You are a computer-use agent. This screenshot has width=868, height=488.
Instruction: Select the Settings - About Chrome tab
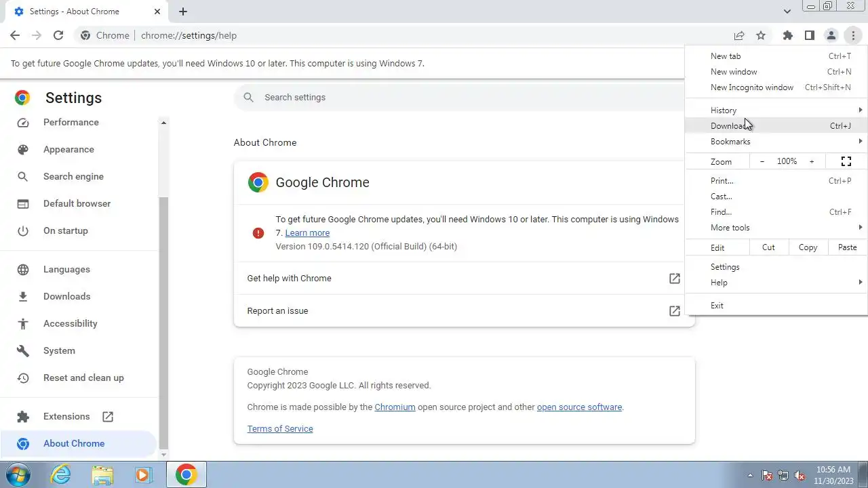86,12
